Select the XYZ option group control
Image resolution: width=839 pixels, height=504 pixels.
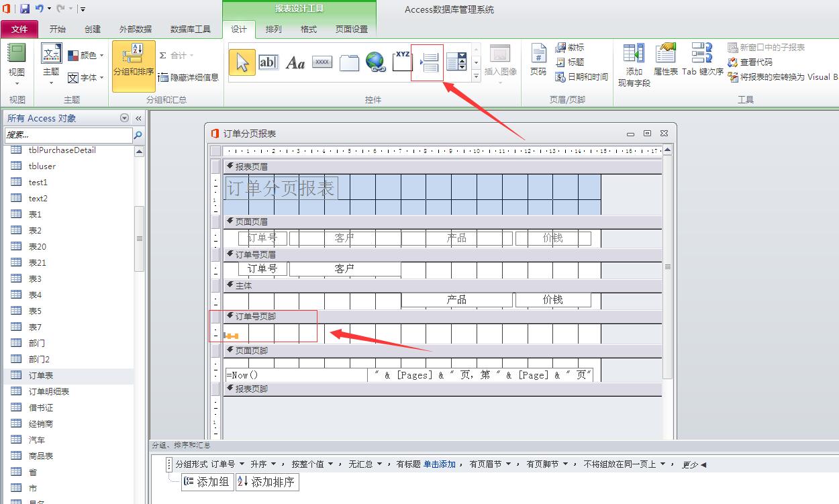click(402, 60)
